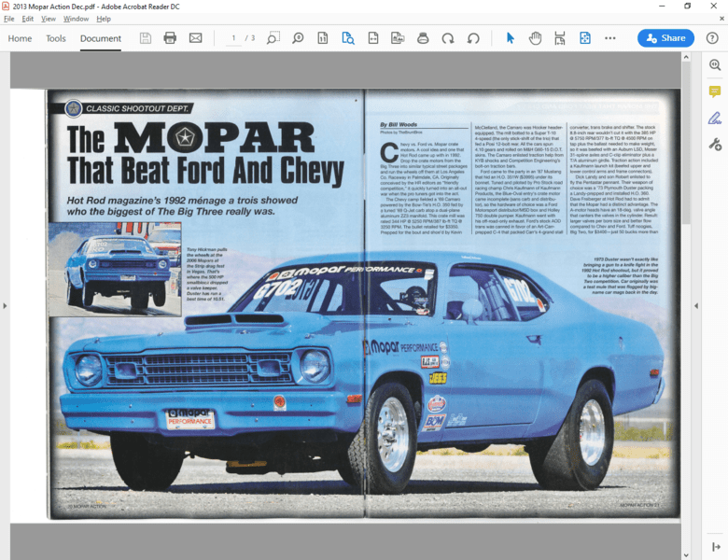Click the blue Share button

pos(665,38)
